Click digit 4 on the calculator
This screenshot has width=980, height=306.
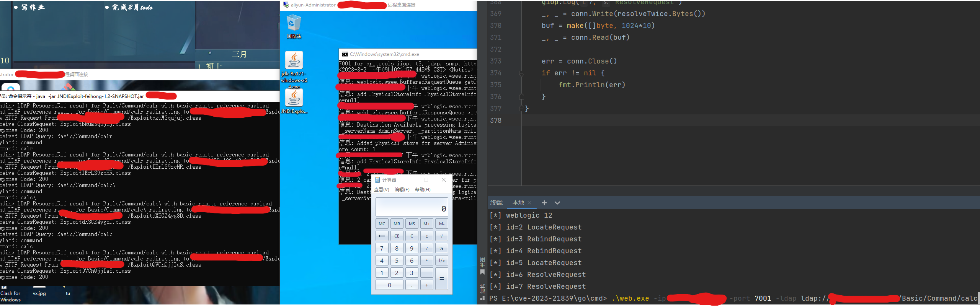point(382,260)
